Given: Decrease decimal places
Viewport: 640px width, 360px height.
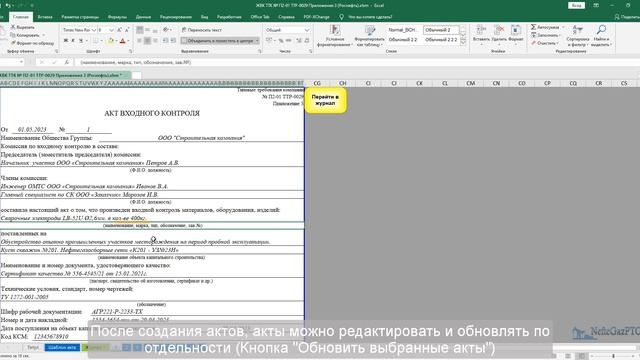Looking at the screenshot, I should 307,41.
